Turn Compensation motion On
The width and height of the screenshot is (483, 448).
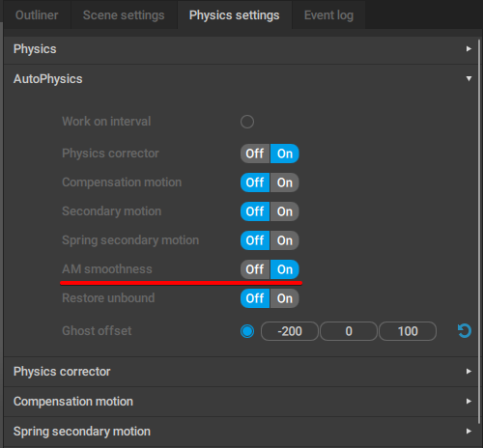click(x=285, y=182)
